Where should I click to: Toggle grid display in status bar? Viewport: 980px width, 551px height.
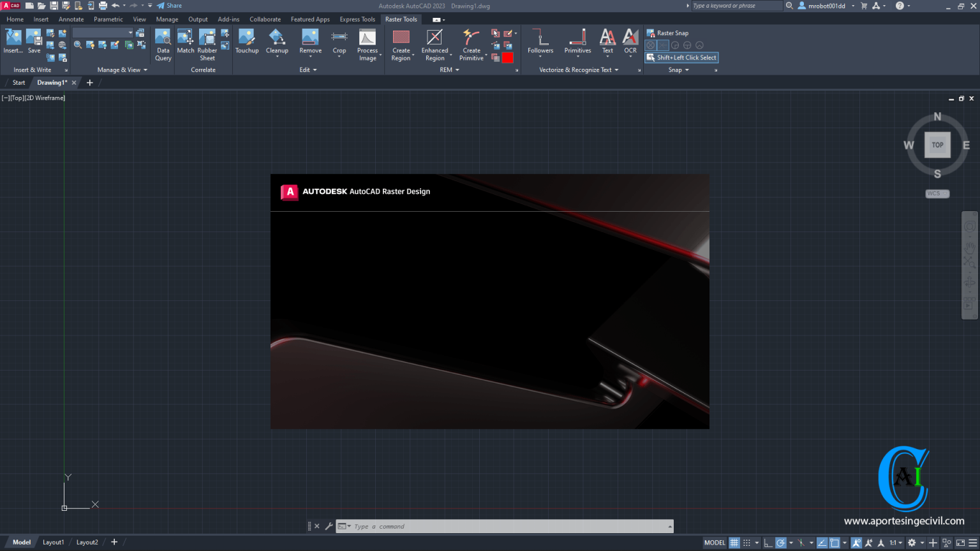(x=734, y=542)
